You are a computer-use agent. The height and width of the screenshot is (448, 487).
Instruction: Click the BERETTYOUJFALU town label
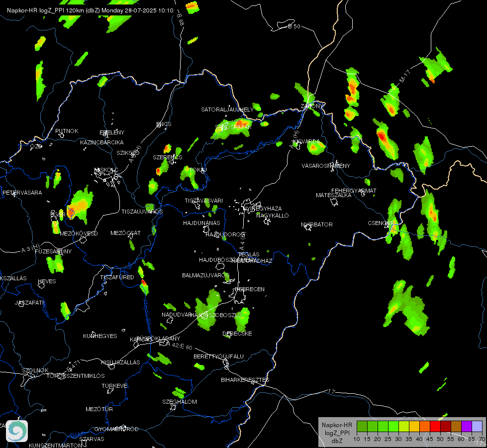coord(219,356)
